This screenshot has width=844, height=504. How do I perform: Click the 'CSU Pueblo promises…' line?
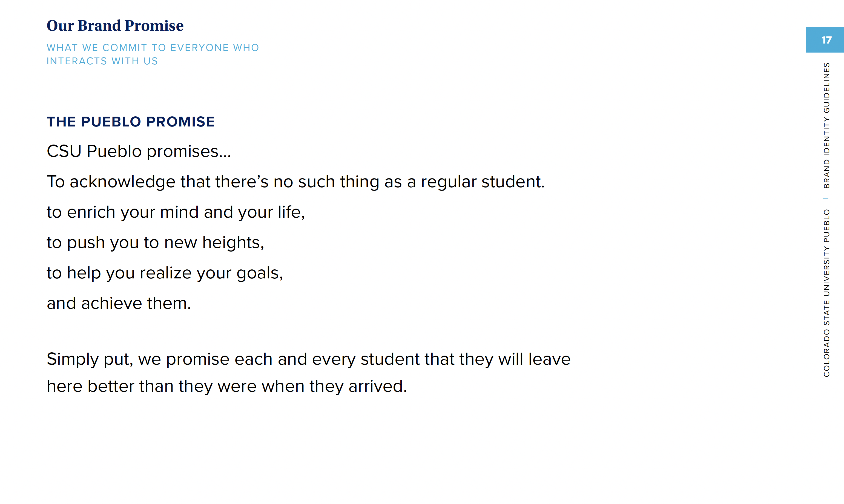pos(139,151)
